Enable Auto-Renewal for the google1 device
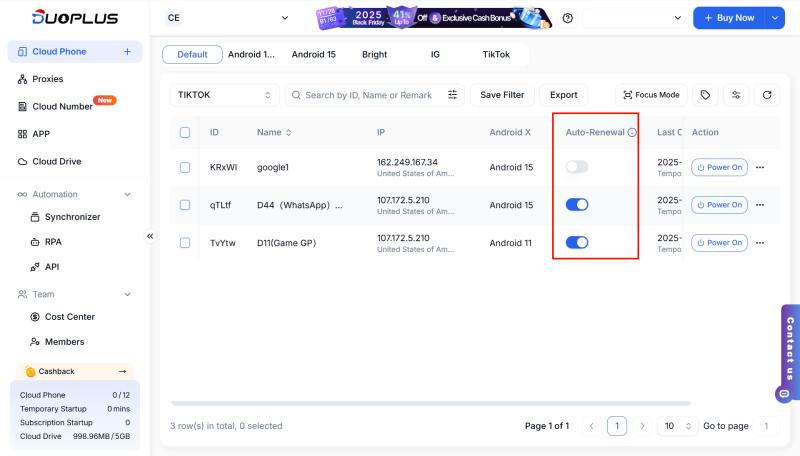800x456 pixels. click(x=576, y=167)
